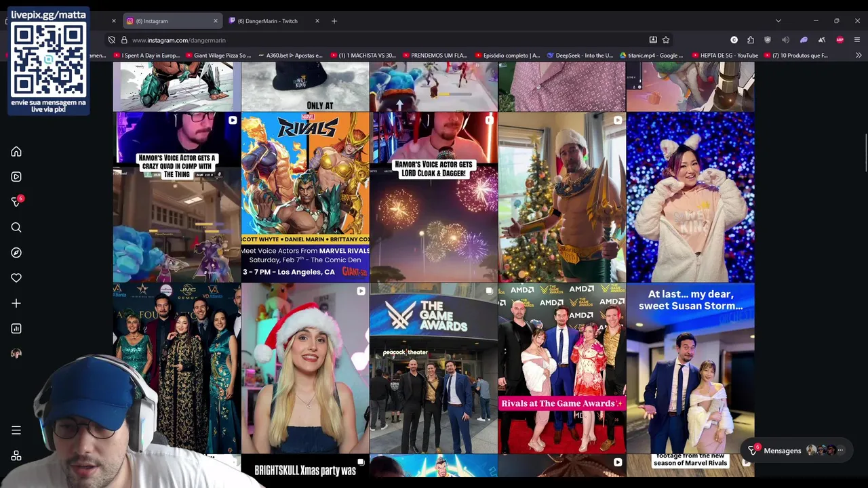This screenshot has width=868, height=488.
Task: Open list all tabs dropdown arrow
Action: tap(778, 21)
